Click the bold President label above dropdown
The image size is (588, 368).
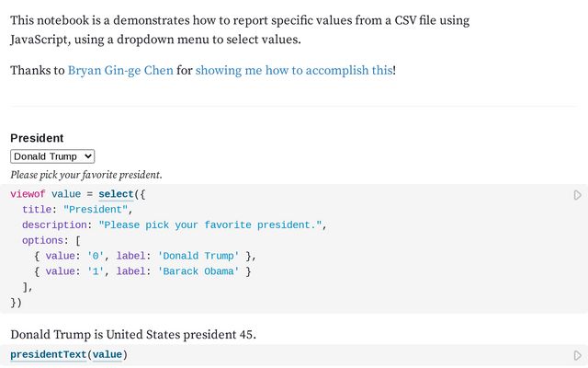coord(37,138)
